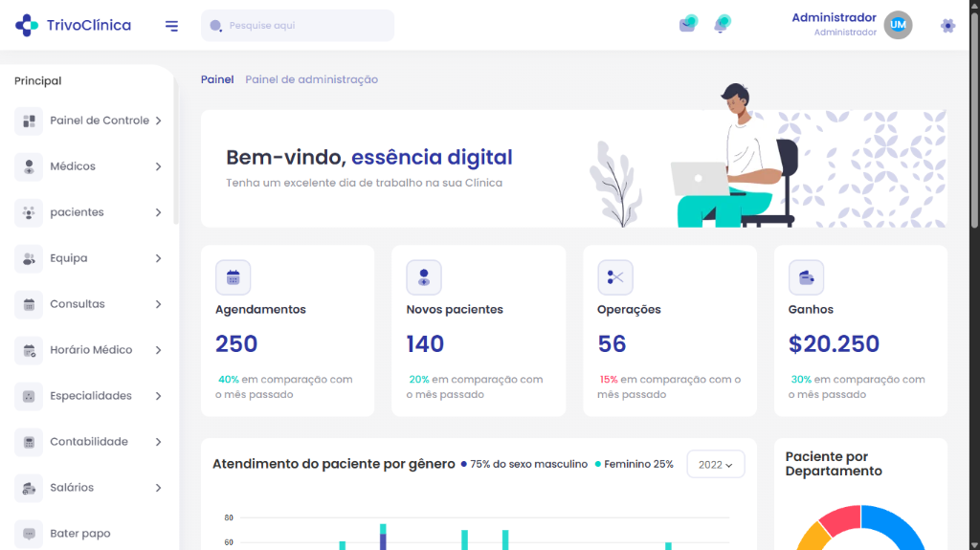Screen dimensions: 980x550
Task: Click the sidebar vertical scrollbar
Action: point(176,150)
